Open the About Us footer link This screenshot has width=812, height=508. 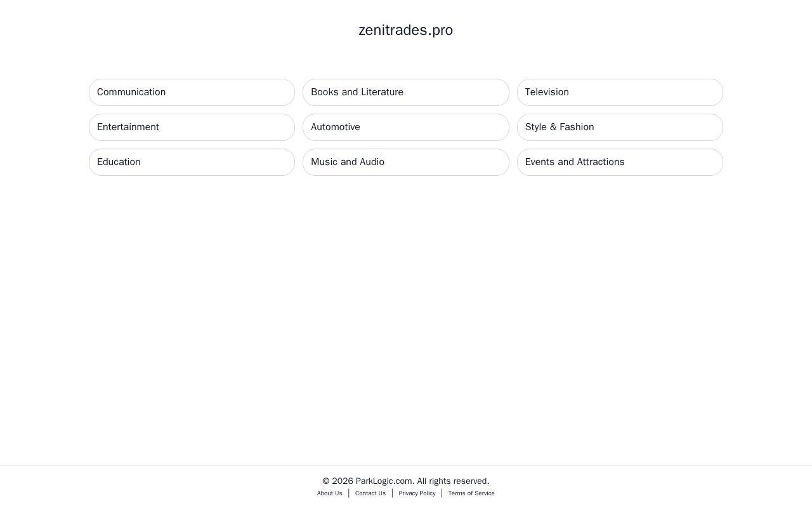tap(330, 493)
